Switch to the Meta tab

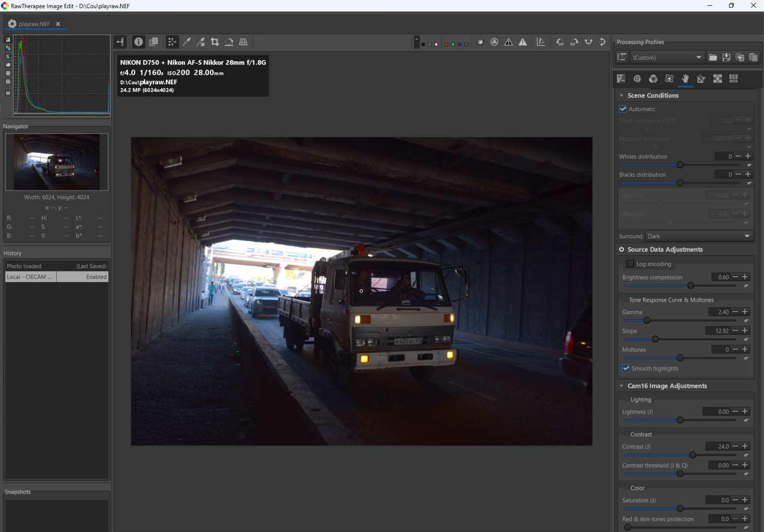tap(733, 79)
